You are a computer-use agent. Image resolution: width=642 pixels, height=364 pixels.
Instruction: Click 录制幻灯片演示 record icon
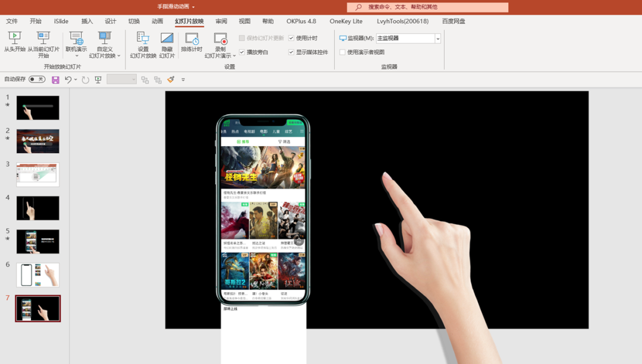point(221,39)
